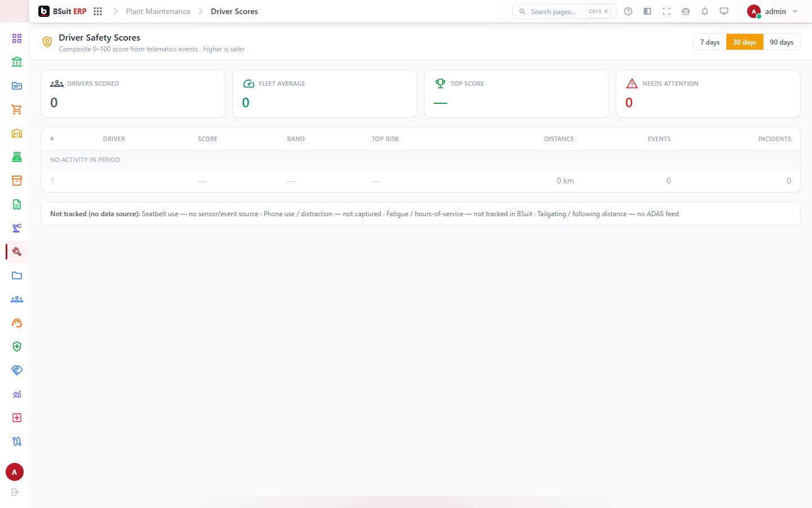Click the red user avatar in sidebar
Screen dimensions: 812x508
click(x=15, y=472)
